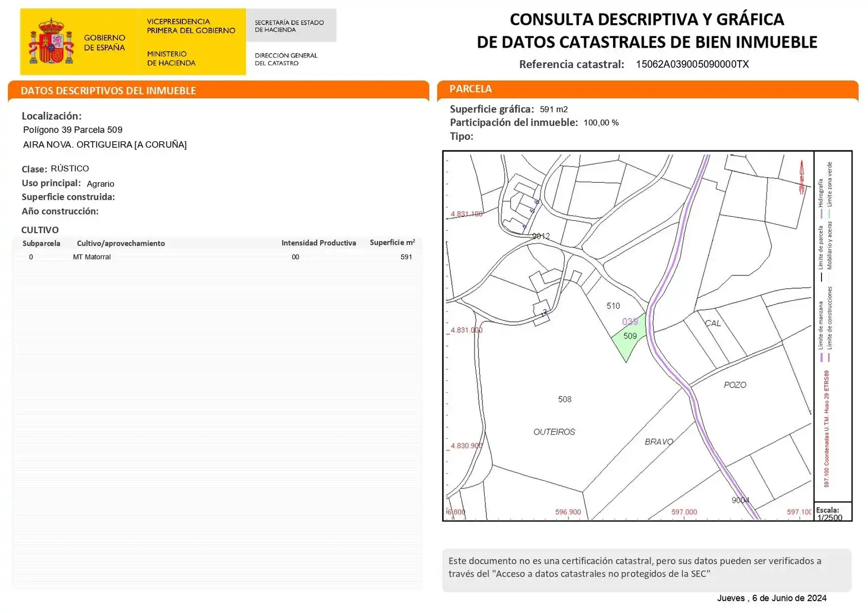Click the purple polygon number 039 on the map
Image resolution: width=868 pixels, height=613 pixels.
pyautogui.click(x=630, y=322)
